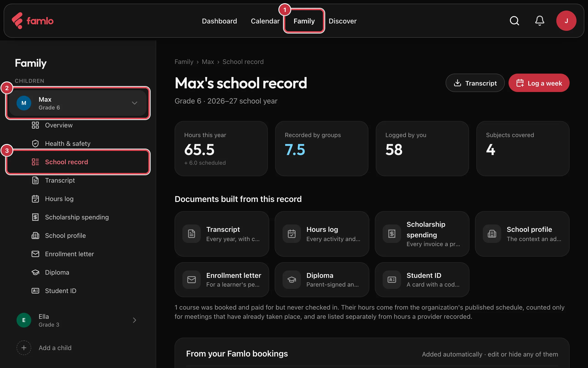Screen dimensions: 588x368
Task: Click the Transcript card document icon
Action: tap(192, 234)
